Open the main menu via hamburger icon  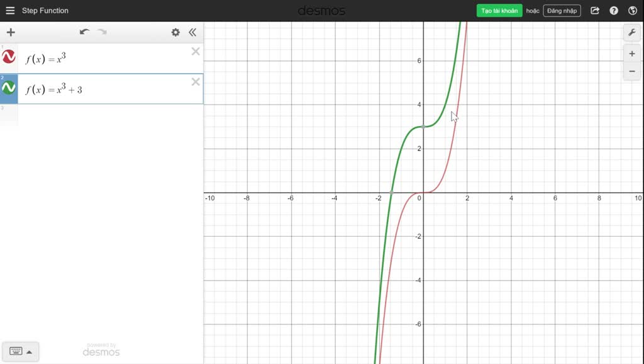click(x=9, y=10)
